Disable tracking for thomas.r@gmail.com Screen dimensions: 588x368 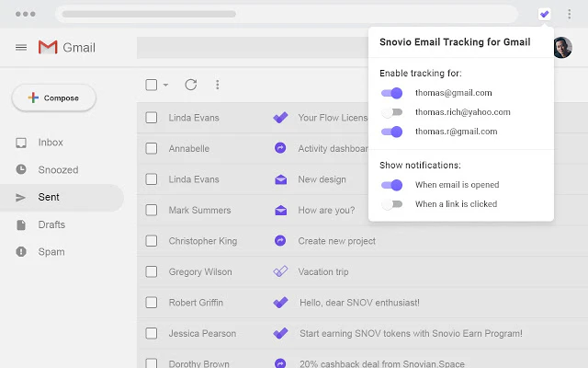[x=391, y=132]
